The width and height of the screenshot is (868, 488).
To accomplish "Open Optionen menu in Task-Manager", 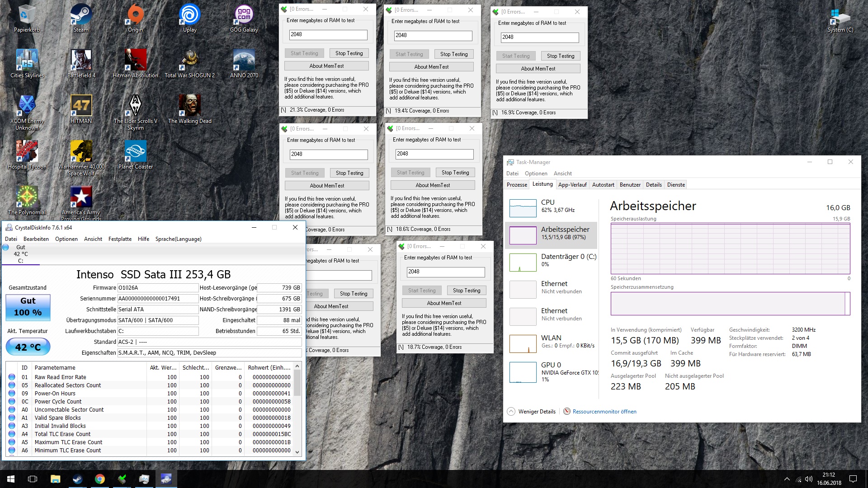I will 536,174.
